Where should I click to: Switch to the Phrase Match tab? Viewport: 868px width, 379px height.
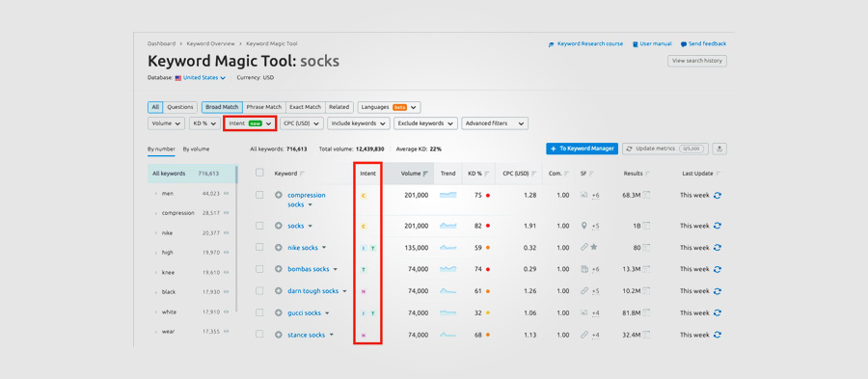pyautogui.click(x=264, y=107)
